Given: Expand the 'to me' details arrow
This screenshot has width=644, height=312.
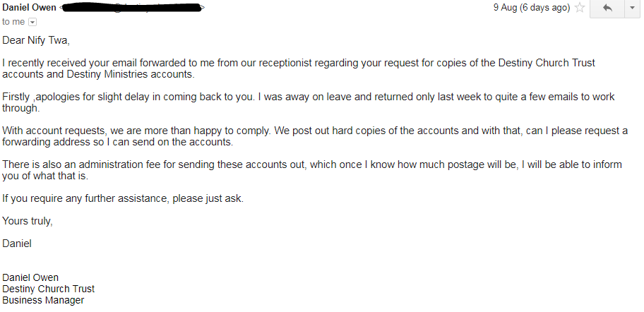Looking at the screenshot, I should tap(32, 22).
